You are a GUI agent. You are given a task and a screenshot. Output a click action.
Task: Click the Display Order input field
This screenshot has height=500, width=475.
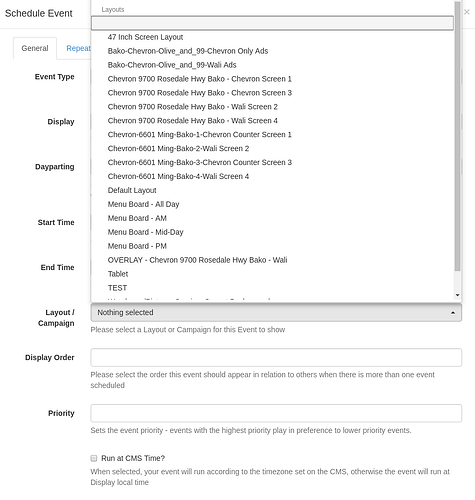tap(276, 358)
